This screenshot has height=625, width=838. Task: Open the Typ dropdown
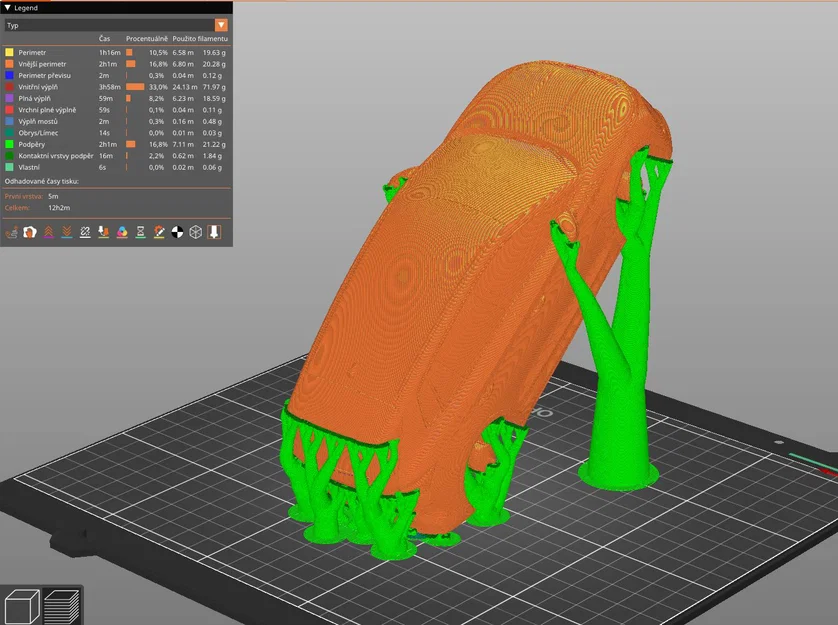coord(110,25)
